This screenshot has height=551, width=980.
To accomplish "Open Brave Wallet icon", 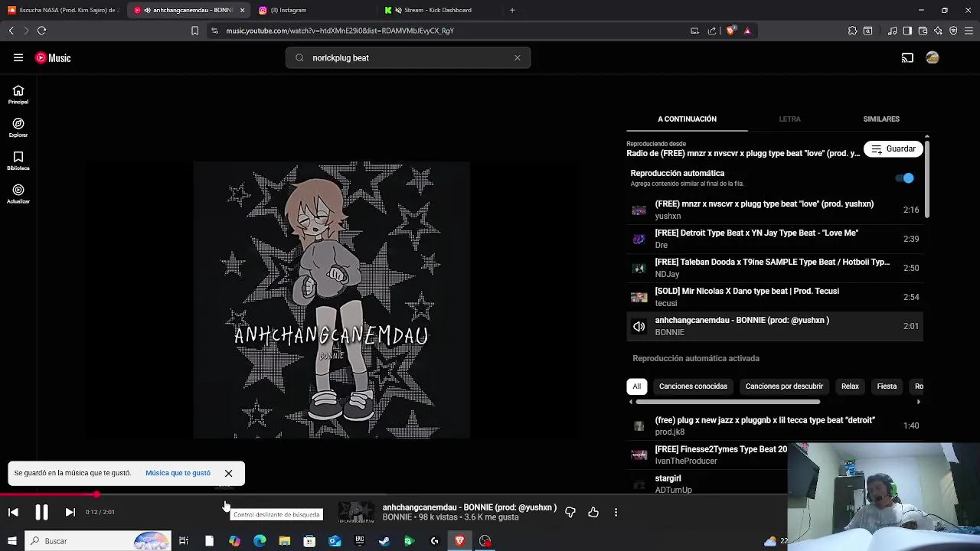I will (x=923, y=31).
